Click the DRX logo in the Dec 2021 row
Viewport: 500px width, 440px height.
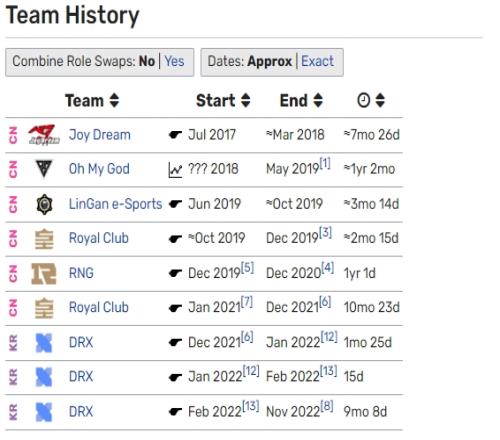click(x=44, y=343)
